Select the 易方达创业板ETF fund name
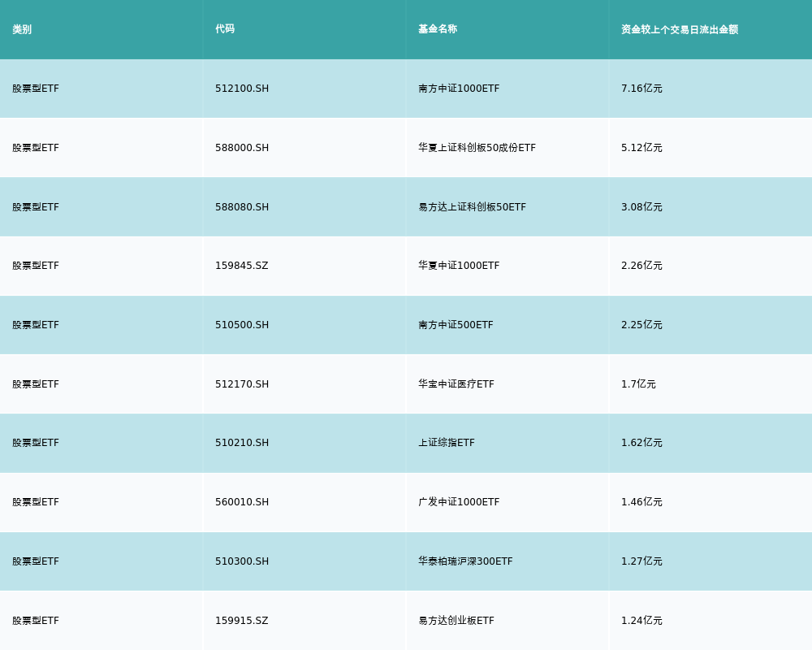 (456, 621)
